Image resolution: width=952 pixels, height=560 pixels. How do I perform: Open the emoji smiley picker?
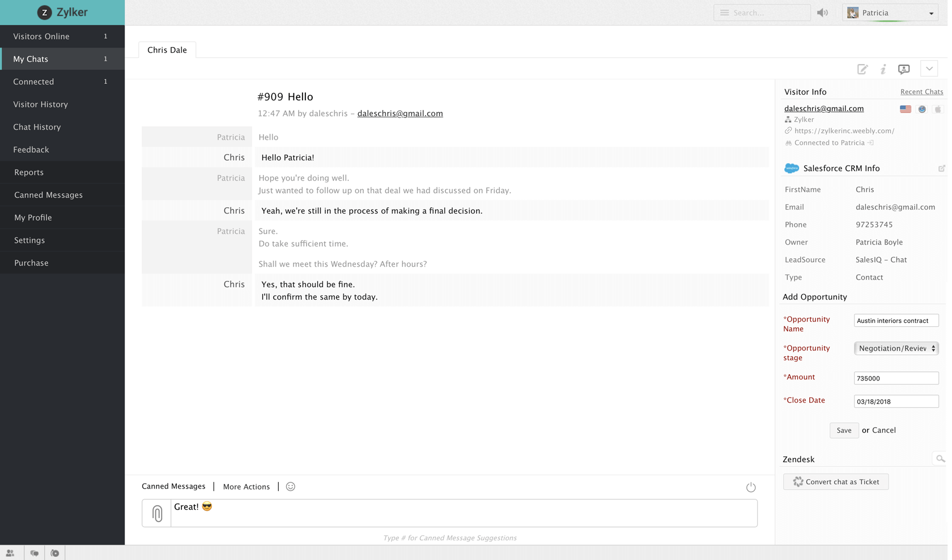pos(290,486)
